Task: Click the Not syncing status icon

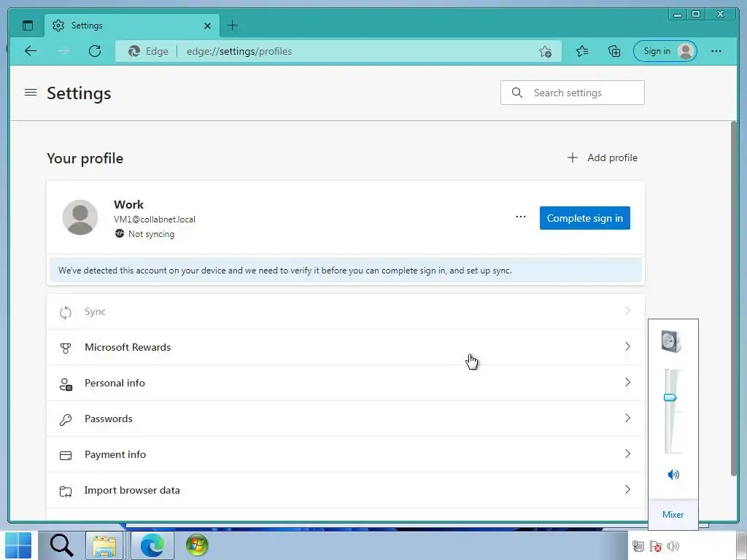Action: click(x=119, y=234)
